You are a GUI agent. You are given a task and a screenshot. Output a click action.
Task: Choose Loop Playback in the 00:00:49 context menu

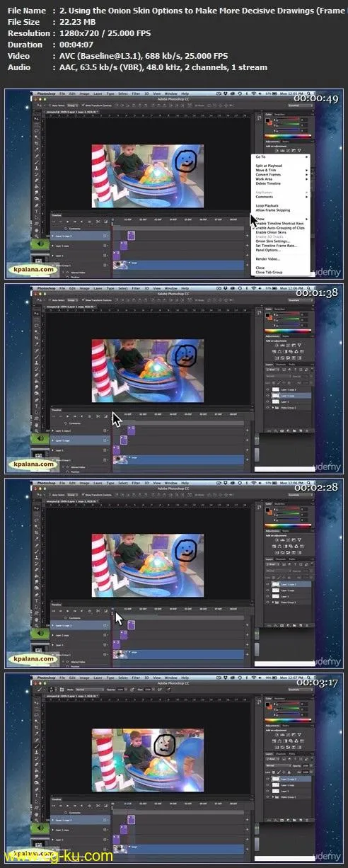click(x=267, y=205)
